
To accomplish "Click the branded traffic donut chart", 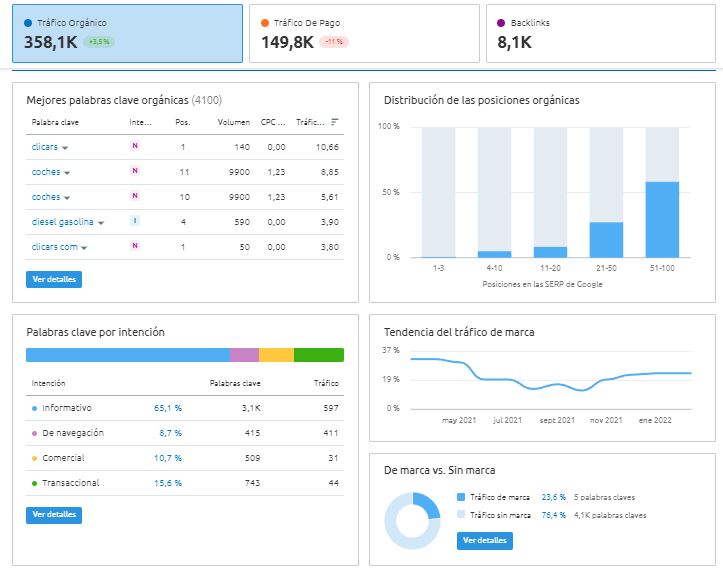I will pyautogui.click(x=412, y=521).
